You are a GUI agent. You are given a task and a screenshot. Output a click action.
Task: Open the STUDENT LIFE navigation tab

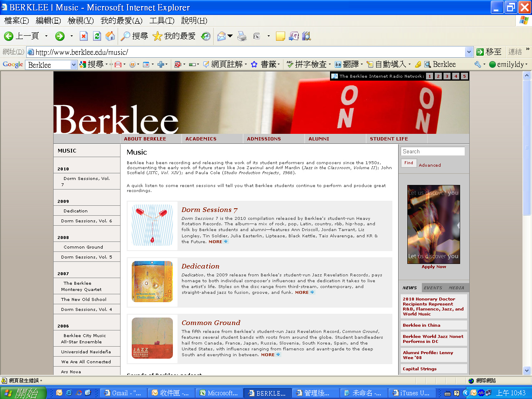click(x=389, y=139)
